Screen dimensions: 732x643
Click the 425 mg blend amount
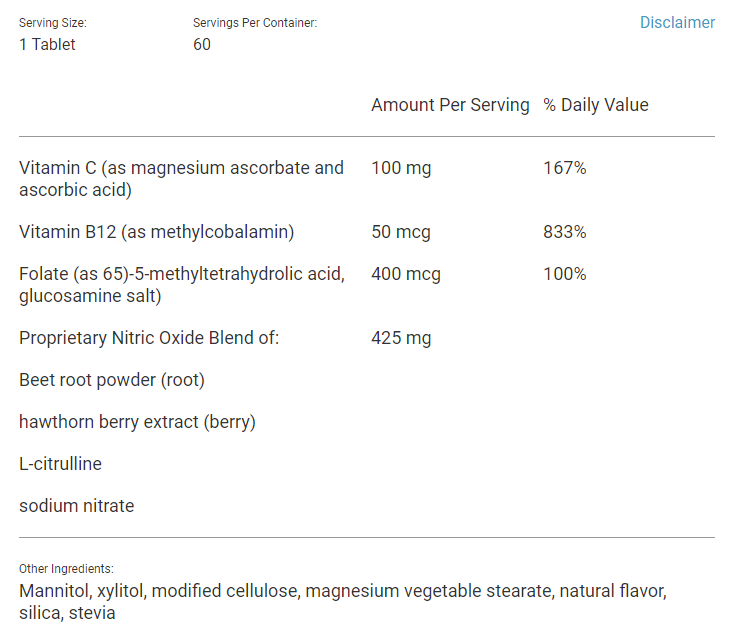[401, 338]
